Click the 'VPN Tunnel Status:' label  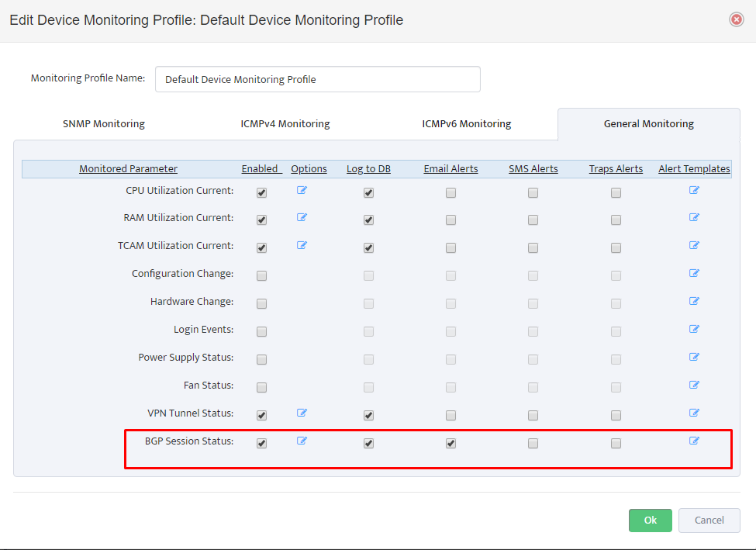(191, 413)
